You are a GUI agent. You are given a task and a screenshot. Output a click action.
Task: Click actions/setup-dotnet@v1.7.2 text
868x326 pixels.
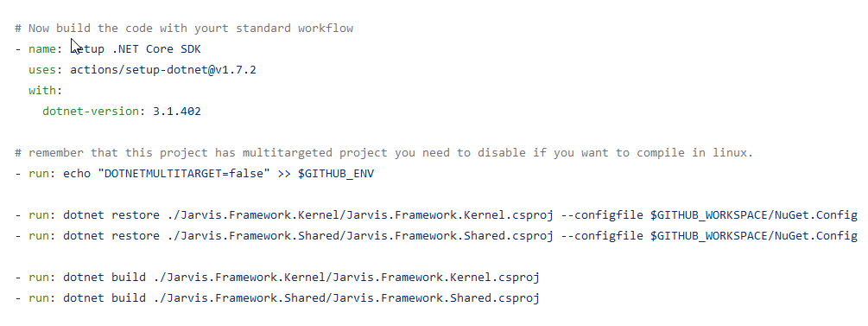click(x=162, y=70)
